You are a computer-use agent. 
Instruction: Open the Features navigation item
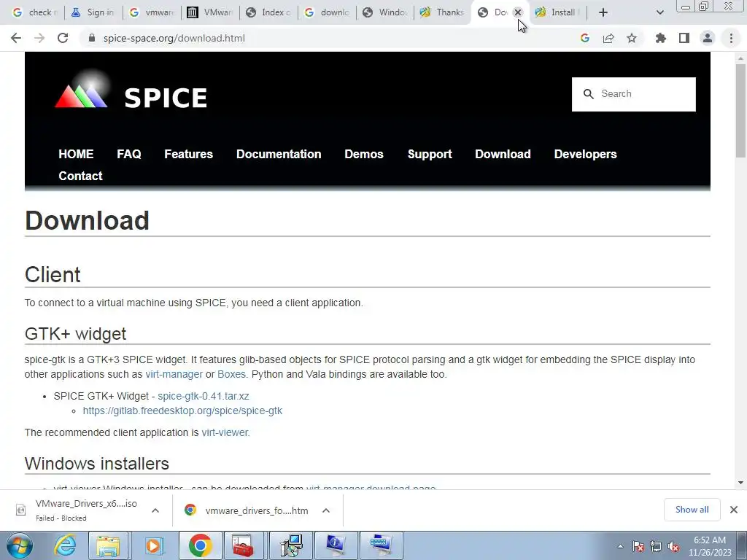click(x=189, y=154)
